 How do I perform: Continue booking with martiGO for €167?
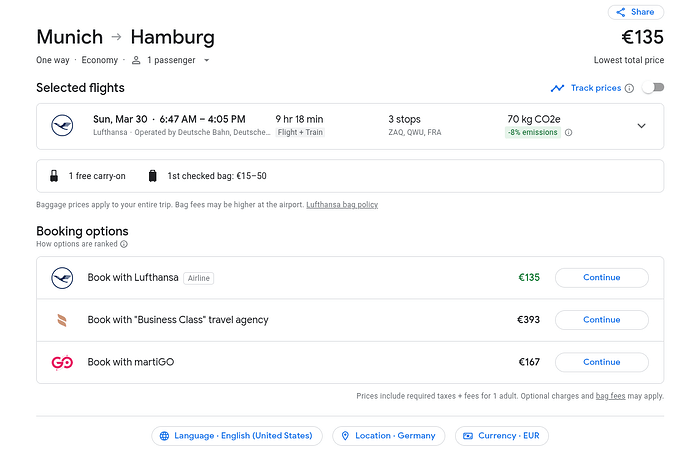(602, 362)
